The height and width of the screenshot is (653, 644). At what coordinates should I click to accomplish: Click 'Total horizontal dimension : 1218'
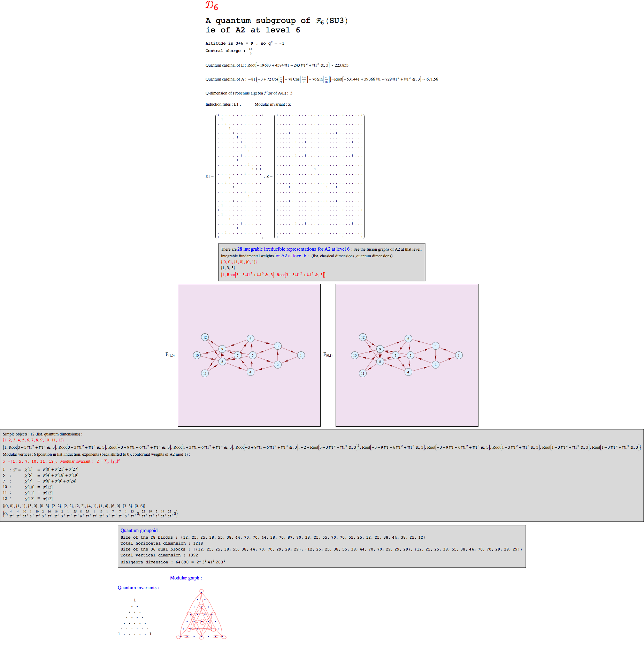[x=162, y=544]
